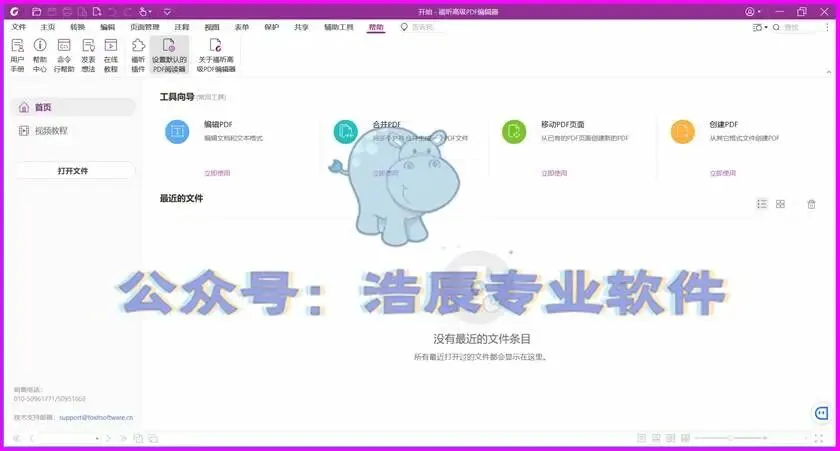Switch to the 保护 tab
The width and height of the screenshot is (840, 451).
tap(272, 27)
